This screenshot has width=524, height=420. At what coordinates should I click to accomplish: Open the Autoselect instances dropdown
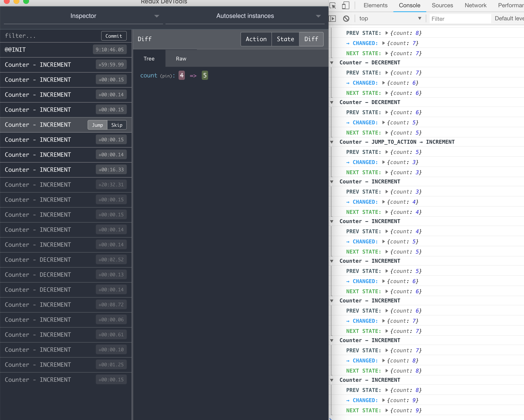click(x=245, y=16)
